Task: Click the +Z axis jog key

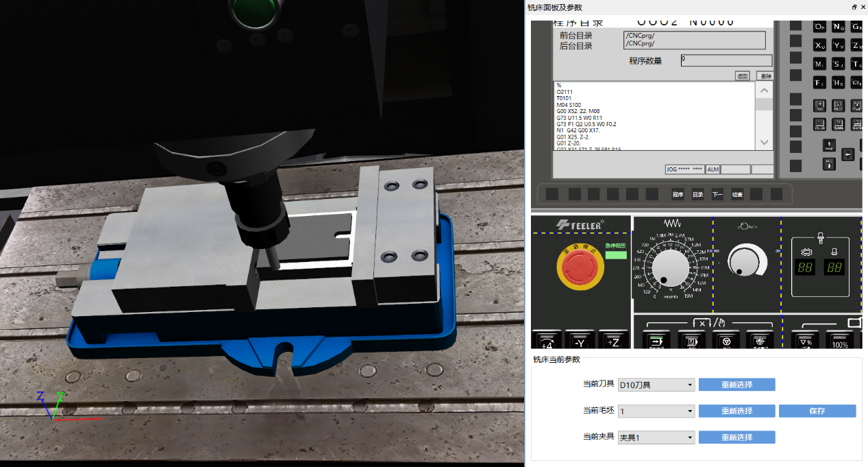Action: click(613, 341)
